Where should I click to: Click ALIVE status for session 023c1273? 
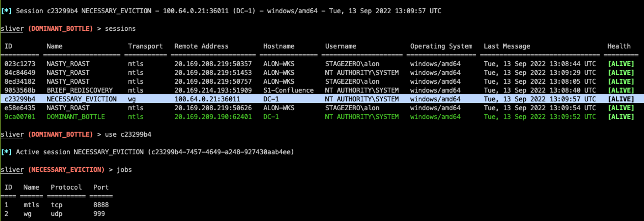pos(621,64)
